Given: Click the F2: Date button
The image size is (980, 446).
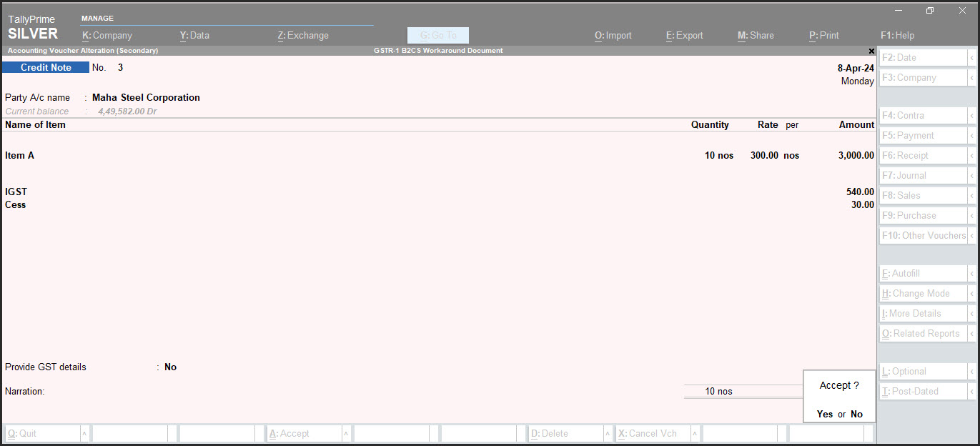Looking at the screenshot, I should (924, 58).
